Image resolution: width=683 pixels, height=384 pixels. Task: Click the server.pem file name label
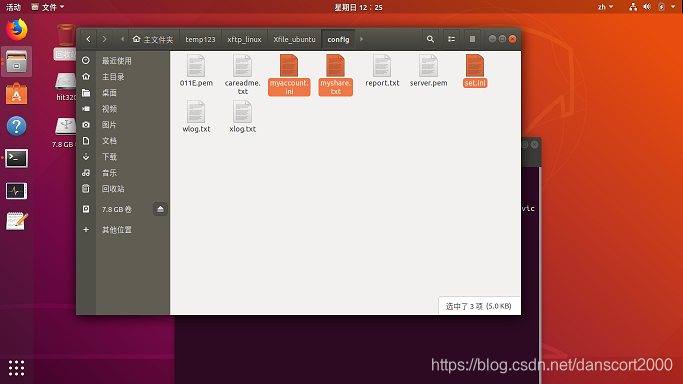[x=428, y=83]
